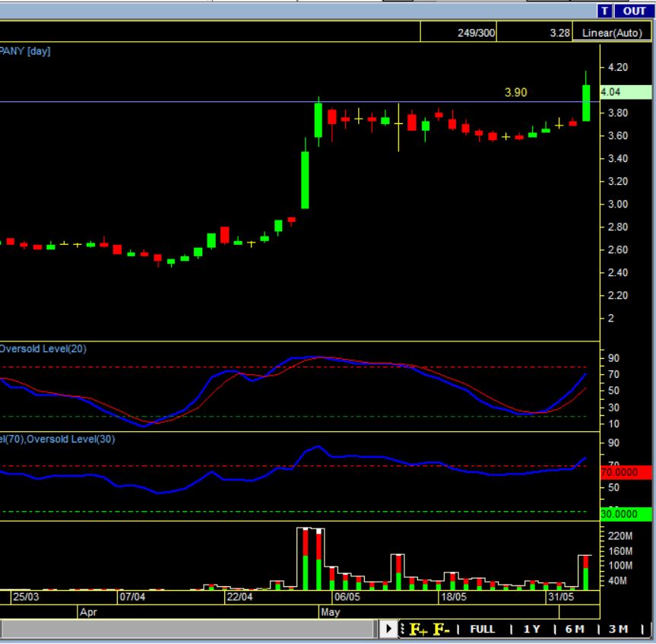Viewport: 656px width, 644px height.
Task: Click the PANY [day] chart title
Action: click(24, 51)
